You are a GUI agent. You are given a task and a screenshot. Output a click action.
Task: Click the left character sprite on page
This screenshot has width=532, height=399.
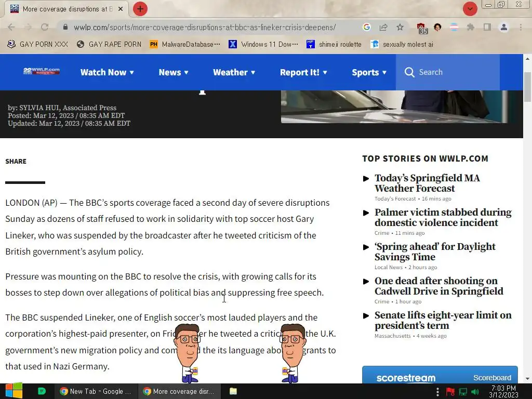point(187,353)
